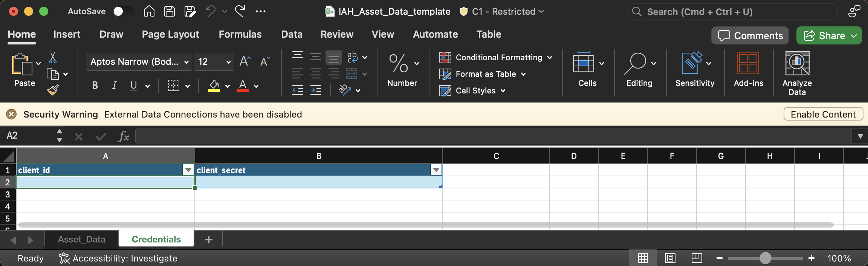The height and width of the screenshot is (266, 868).
Task: Open the Analyze Data tool
Action: tap(797, 73)
